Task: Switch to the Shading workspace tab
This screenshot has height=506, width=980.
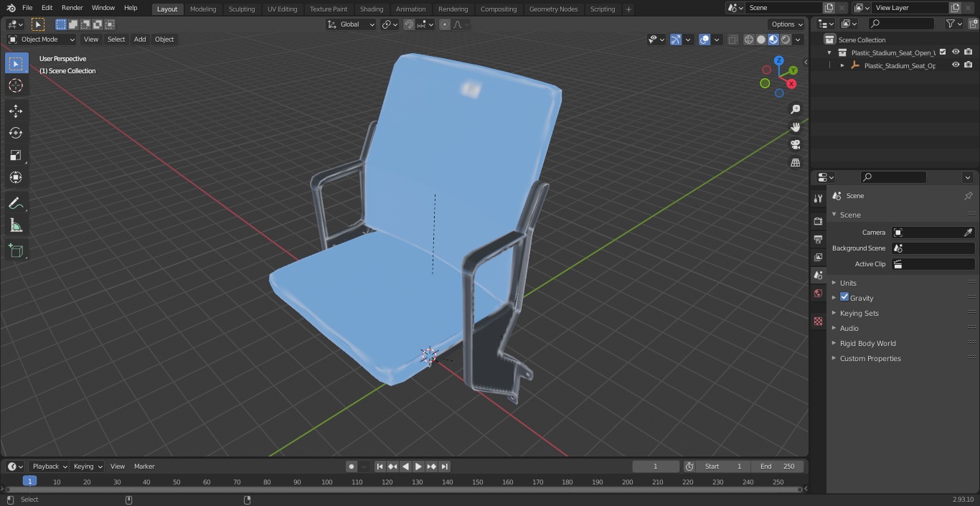Action: 372,9
